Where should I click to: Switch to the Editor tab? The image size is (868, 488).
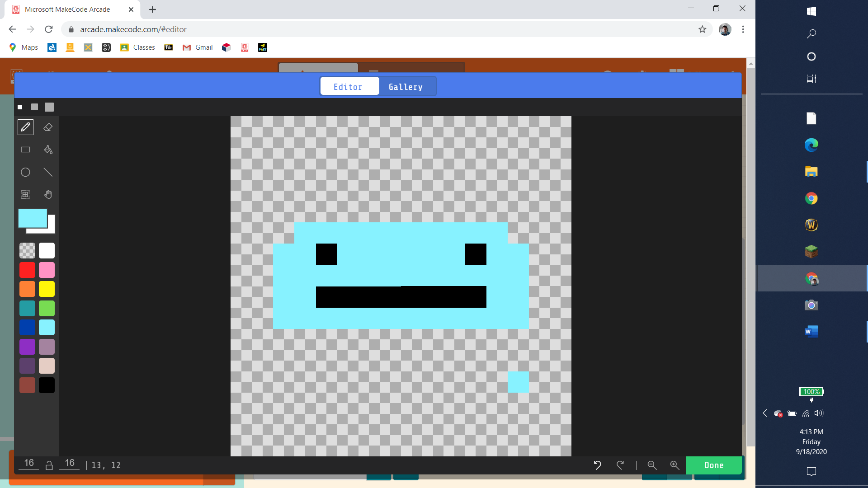[x=348, y=87]
